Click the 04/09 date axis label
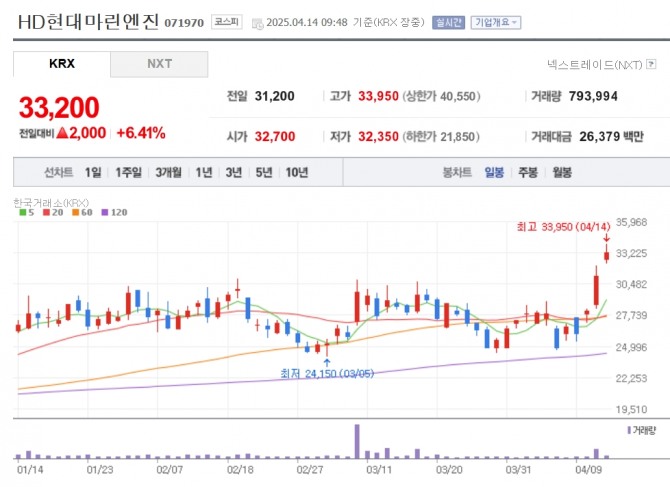 click(588, 470)
